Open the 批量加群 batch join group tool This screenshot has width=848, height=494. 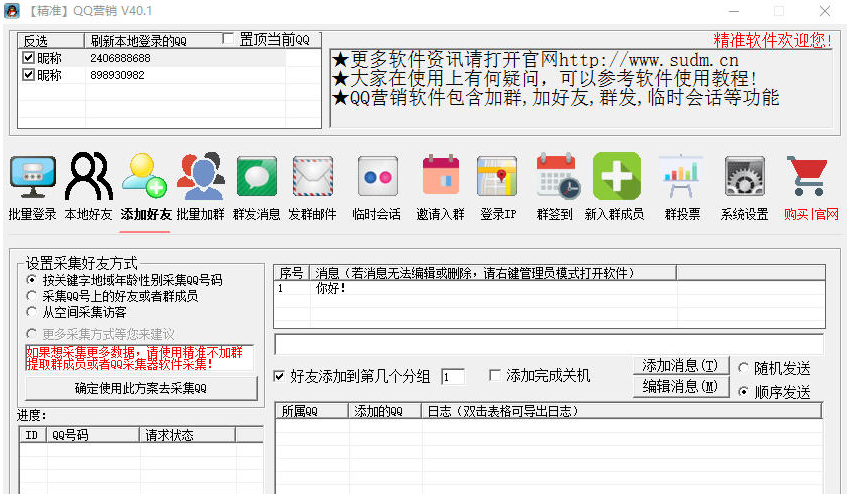(x=201, y=187)
